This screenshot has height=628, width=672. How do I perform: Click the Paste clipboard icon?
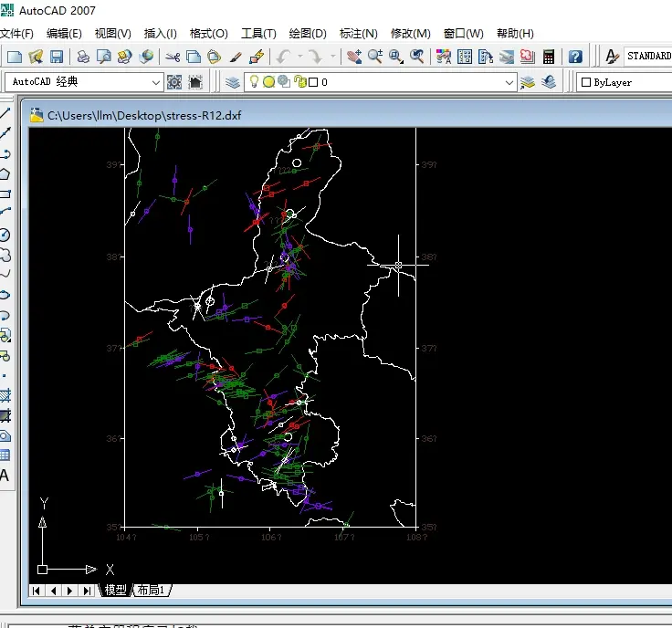(x=214, y=56)
